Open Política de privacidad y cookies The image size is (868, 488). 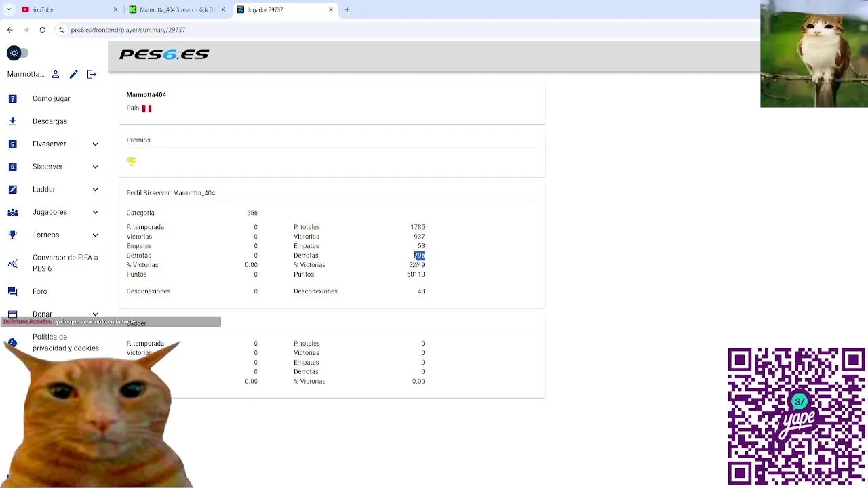[66, 342]
